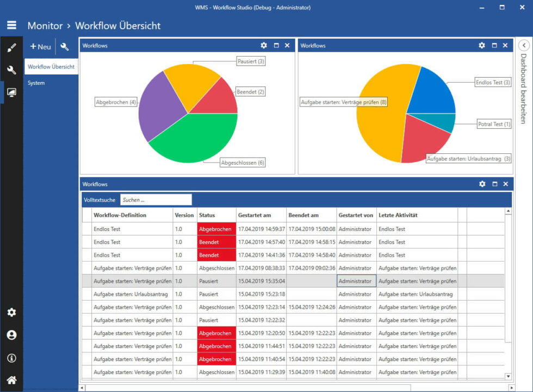This screenshot has height=392, width=533.
Task: Click the Volltextsuche search field
Action: click(156, 200)
